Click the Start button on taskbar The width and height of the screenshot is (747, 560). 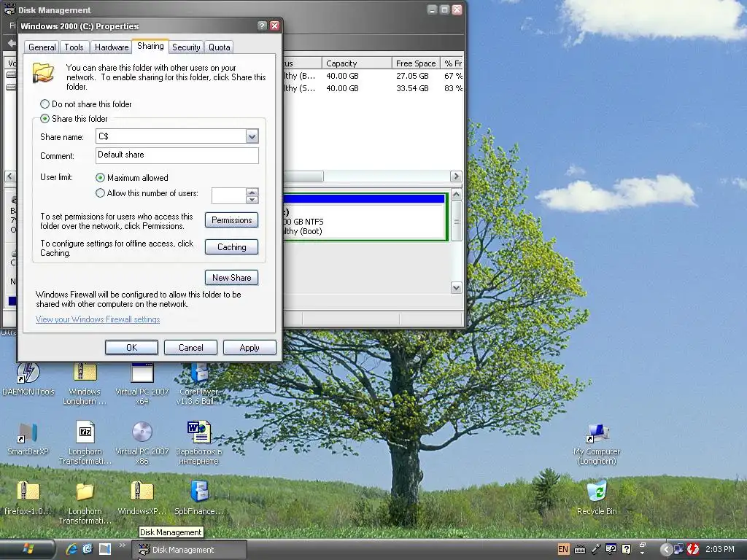coord(28,549)
